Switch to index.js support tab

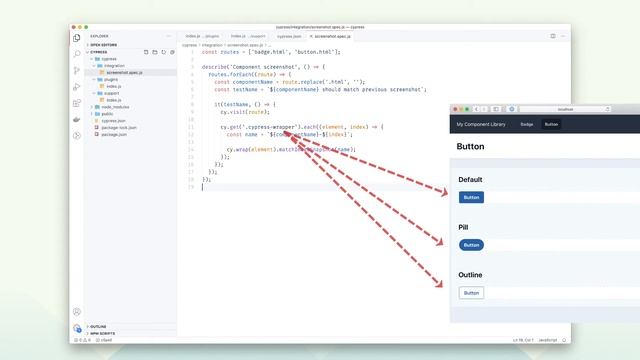click(248, 36)
